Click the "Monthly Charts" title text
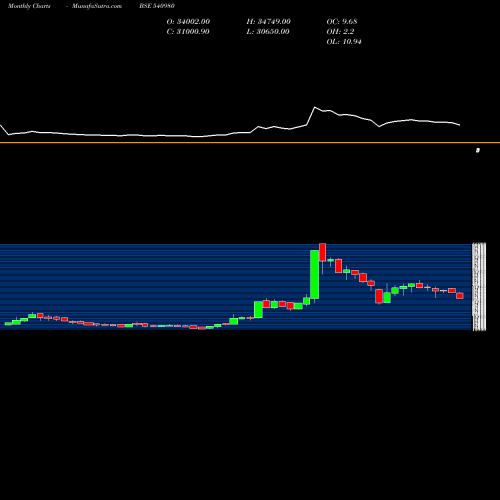The width and height of the screenshot is (500, 500). click(x=29, y=6)
